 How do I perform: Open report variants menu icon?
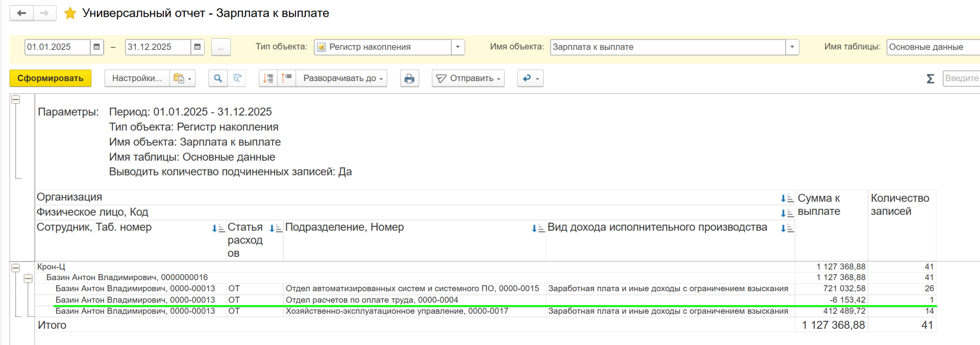click(182, 78)
